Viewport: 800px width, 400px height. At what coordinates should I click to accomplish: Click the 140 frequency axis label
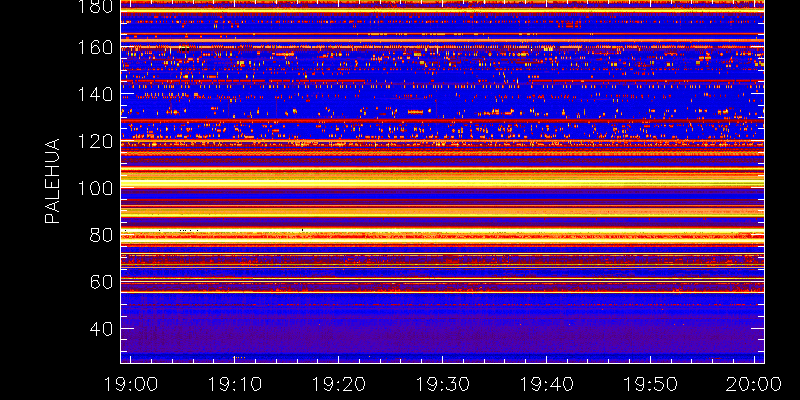pos(95,95)
